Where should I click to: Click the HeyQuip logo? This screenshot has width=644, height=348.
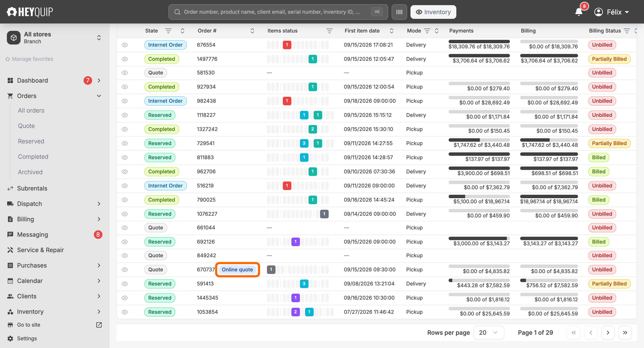[30, 12]
